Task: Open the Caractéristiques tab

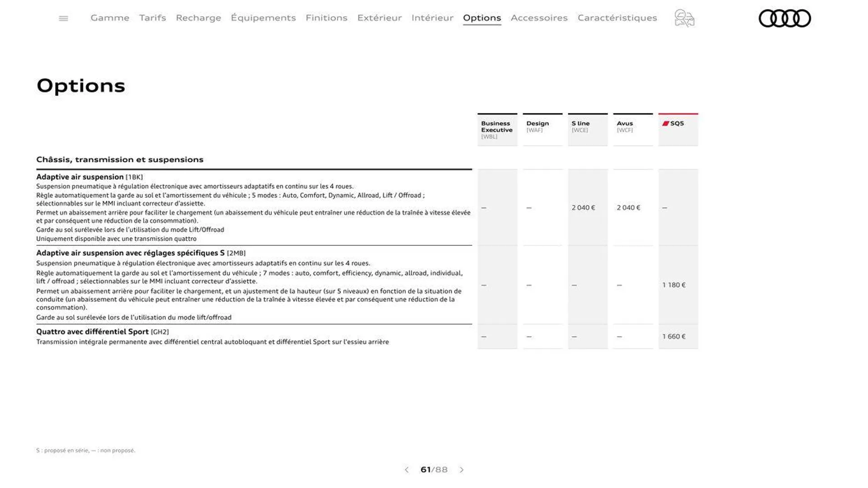Action: pyautogui.click(x=617, y=18)
